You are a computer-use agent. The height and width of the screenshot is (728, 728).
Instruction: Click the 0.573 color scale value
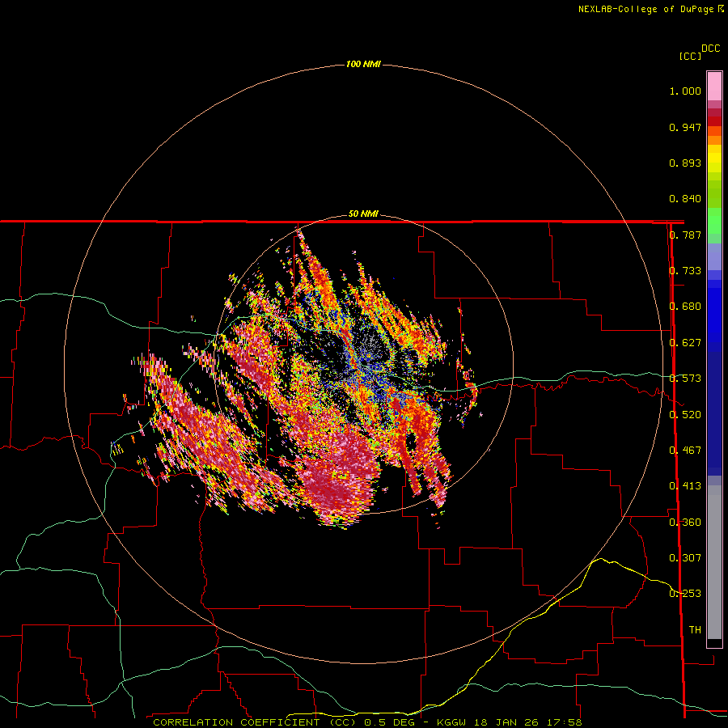[685, 379]
